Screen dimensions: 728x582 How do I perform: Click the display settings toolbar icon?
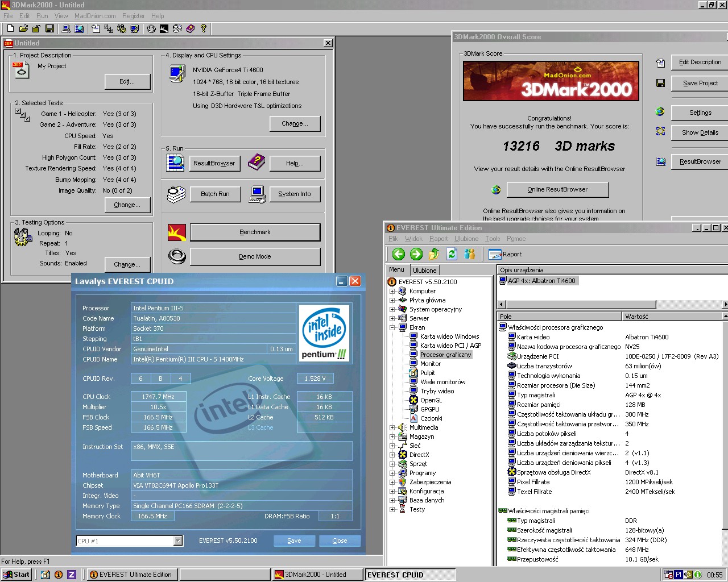point(135,28)
